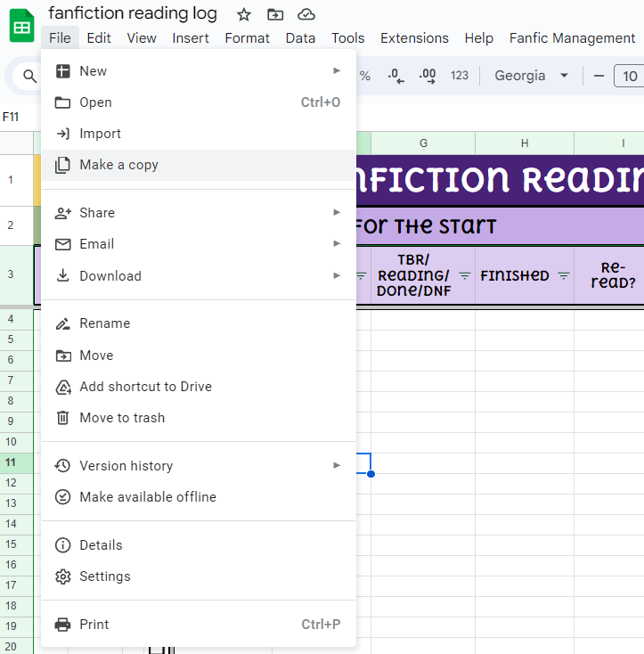
Task: Star the fanfiction reading log document
Action: (244, 15)
